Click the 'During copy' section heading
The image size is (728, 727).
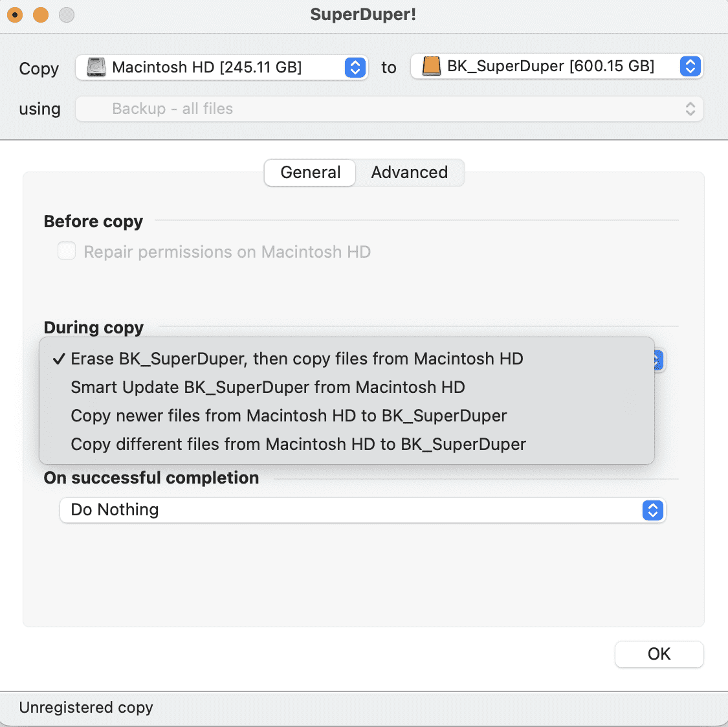point(94,328)
